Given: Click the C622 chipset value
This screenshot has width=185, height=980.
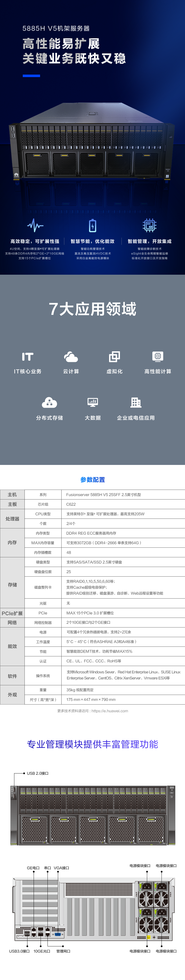Looking at the screenshot, I should point(123,504).
